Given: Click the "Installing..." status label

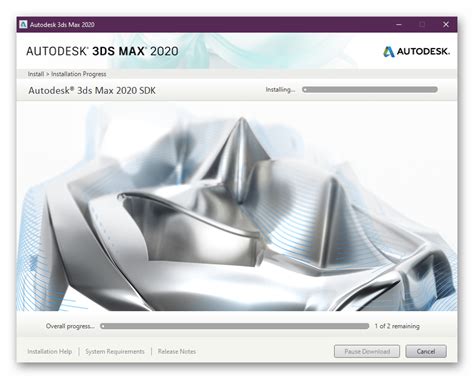Looking at the screenshot, I should pyautogui.click(x=280, y=89).
